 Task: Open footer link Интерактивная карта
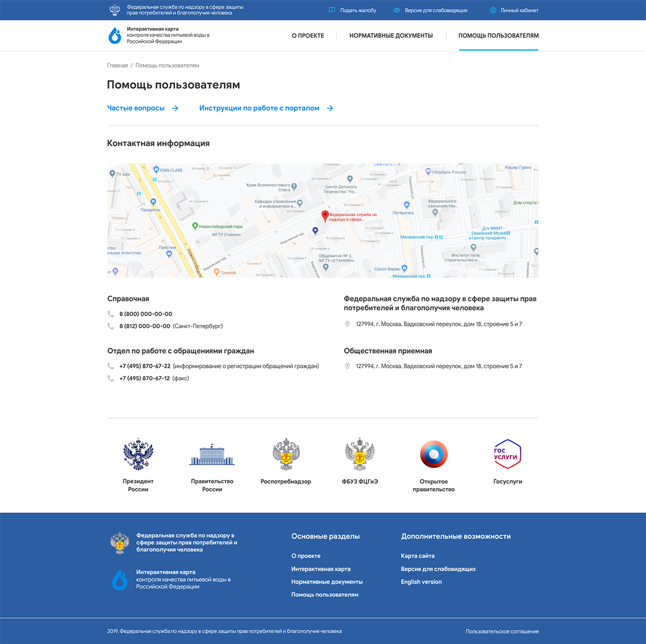pos(321,569)
